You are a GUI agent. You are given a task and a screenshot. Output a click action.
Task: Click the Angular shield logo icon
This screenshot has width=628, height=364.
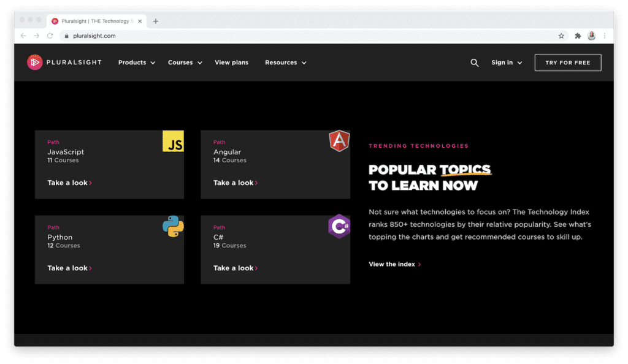[339, 141]
